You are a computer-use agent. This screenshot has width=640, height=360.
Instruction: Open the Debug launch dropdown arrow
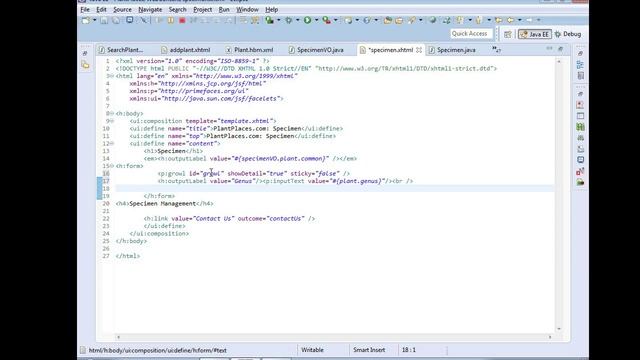[x=278, y=20]
